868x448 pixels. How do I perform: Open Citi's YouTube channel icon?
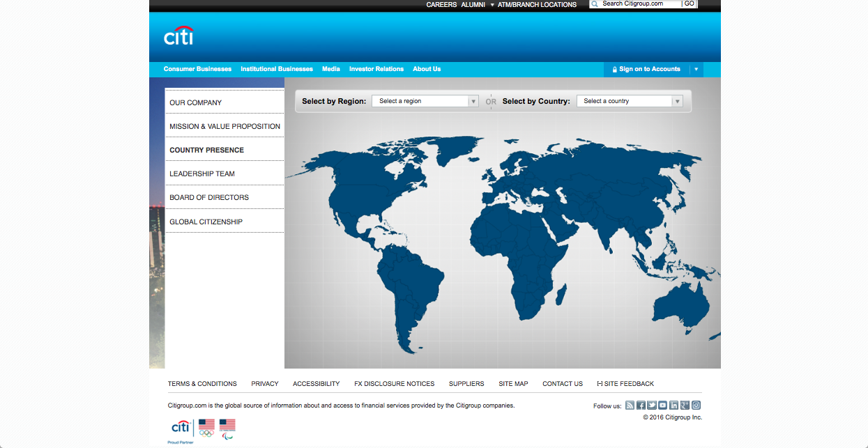[662, 405]
